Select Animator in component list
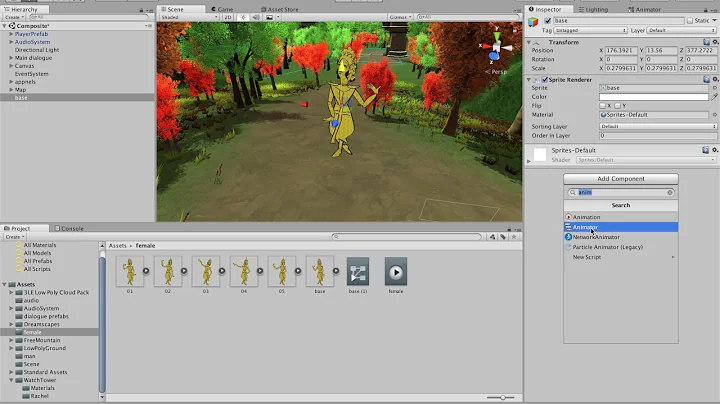This screenshot has width=720, height=404. (x=621, y=227)
